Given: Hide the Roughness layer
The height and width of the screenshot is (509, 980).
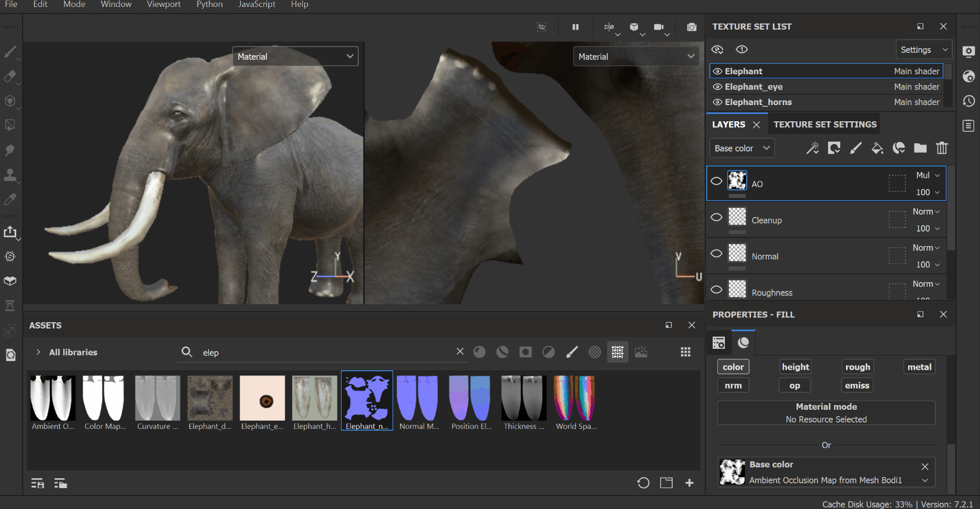Looking at the screenshot, I should pyautogui.click(x=716, y=290).
